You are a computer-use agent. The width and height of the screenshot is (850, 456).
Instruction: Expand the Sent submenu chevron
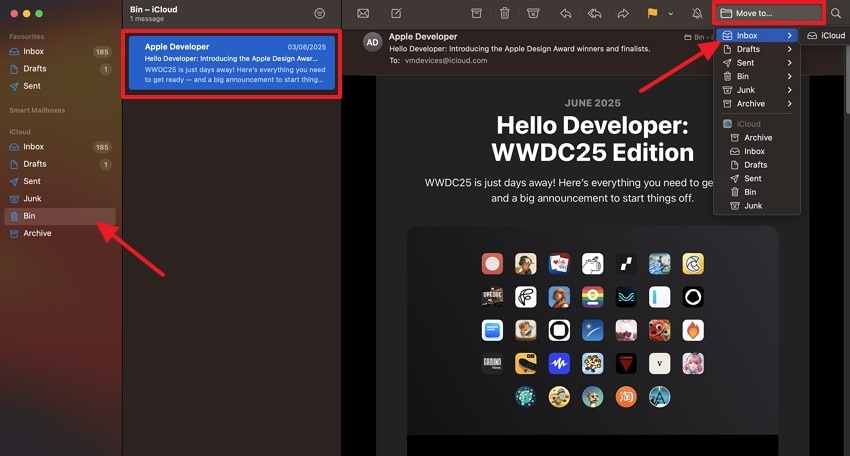tap(789, 63)
